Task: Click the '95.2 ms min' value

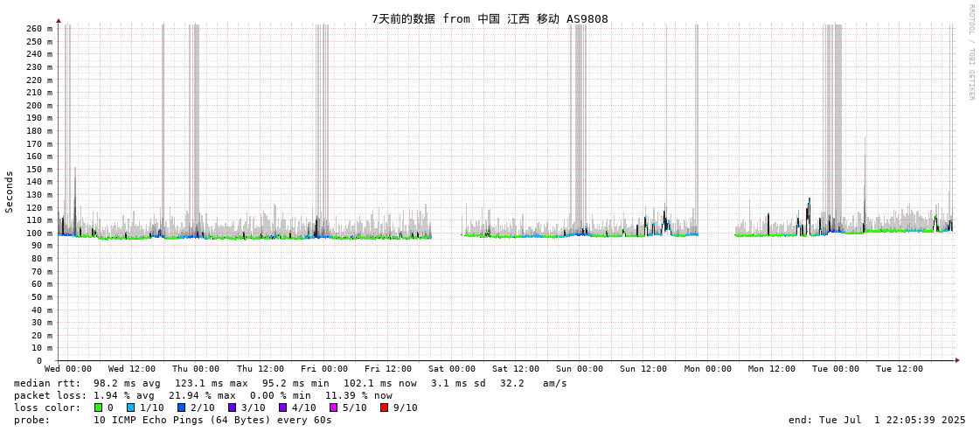Action: [x=295, y=383]
